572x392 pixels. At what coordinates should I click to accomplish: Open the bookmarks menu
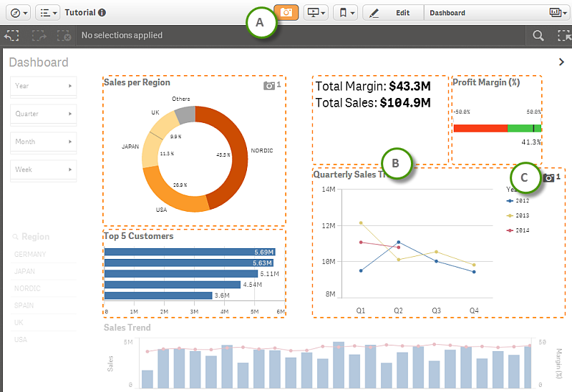click(x=346, y=13)
